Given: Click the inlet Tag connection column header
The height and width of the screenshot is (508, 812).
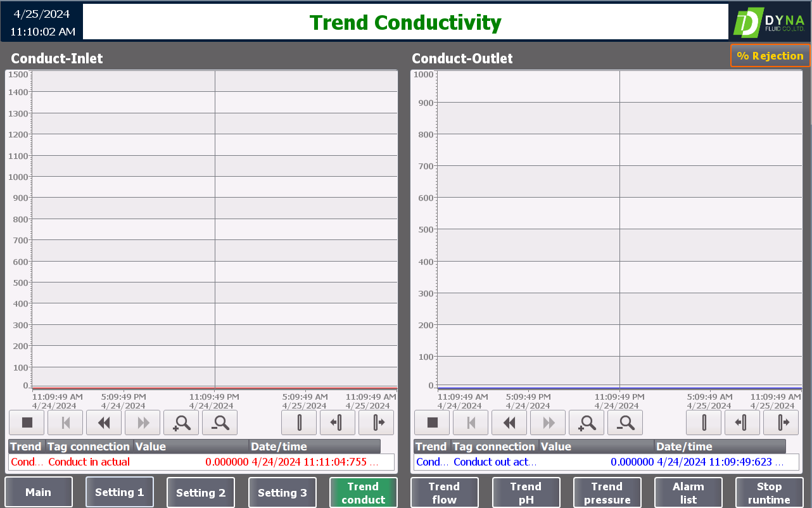Looking at the screenshot, I should tap(89, 447).
